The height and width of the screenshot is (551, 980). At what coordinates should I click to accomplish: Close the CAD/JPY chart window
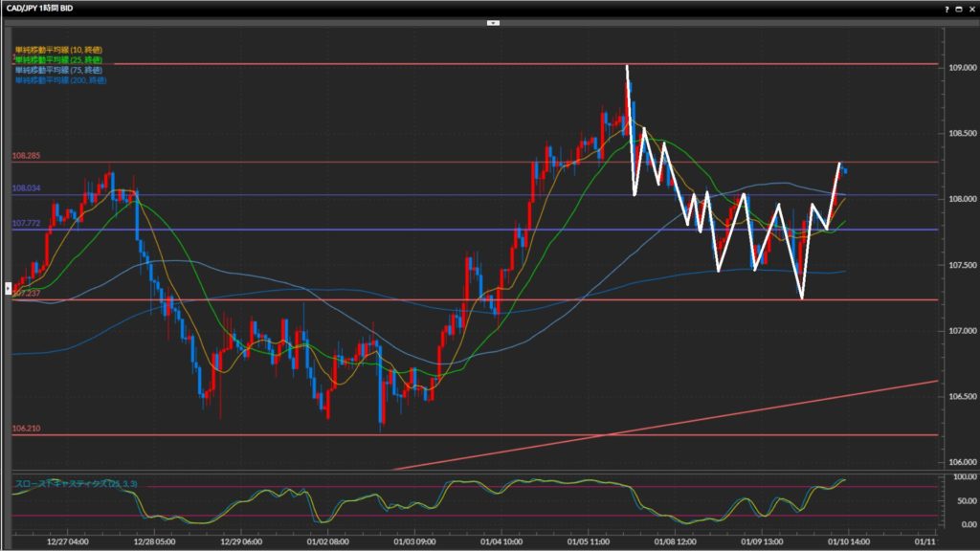(x=970, y=8)
